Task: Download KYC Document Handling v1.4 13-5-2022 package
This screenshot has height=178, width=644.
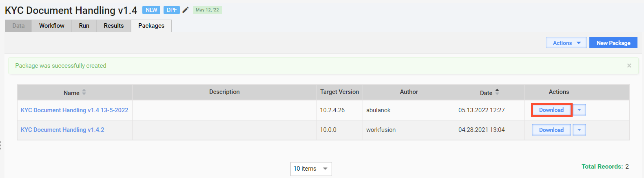Action: click(x=551, y=110)
